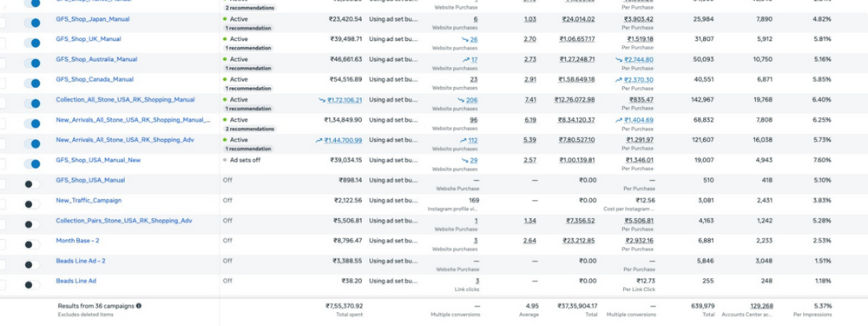Disable the GFS_Shop_Canada_Manual campaign switch
This screenshot has width=868, height=326.
pyautogui.click(x=32, y=83)
